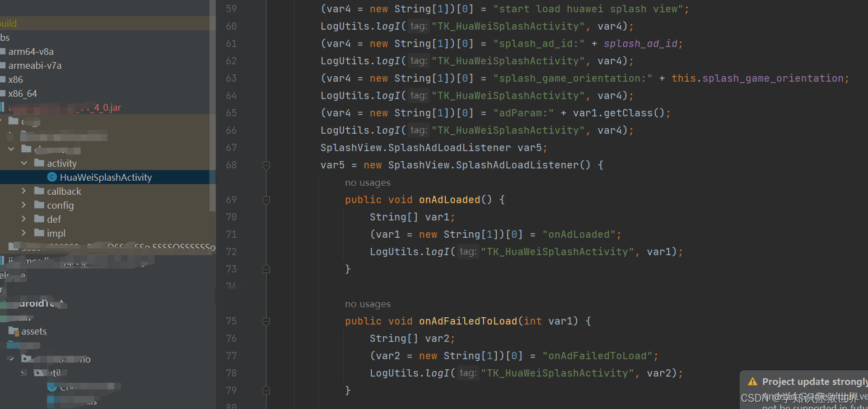
Task: Collapse the blurred folder above activity
Action: coord(11,149)
